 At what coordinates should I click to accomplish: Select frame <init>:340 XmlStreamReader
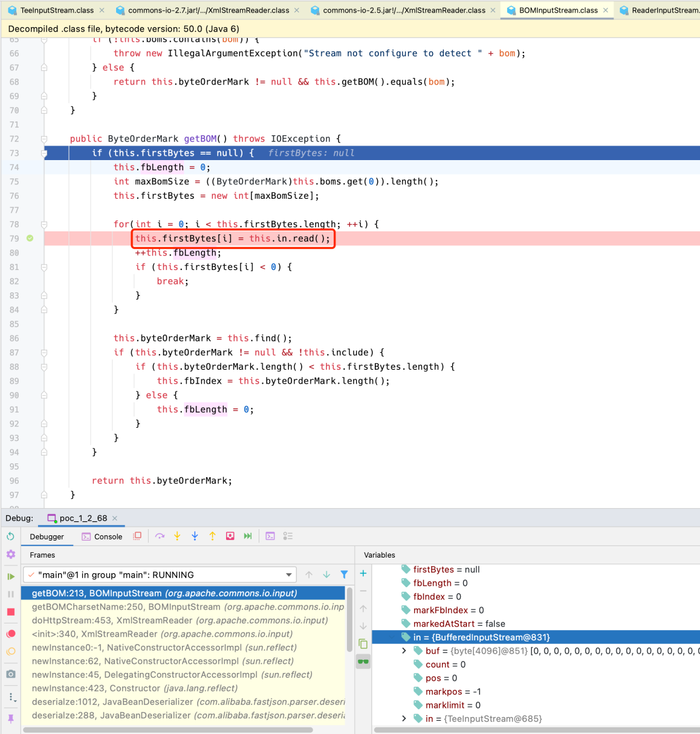coord(183,634)
